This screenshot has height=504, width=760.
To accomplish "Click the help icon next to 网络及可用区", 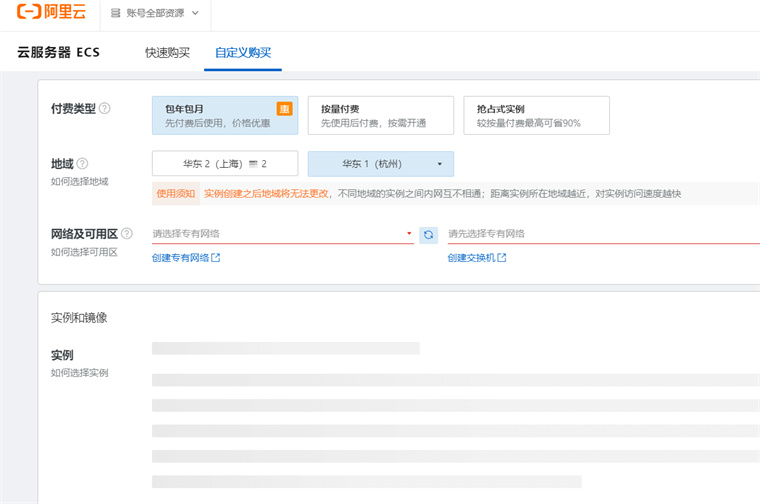I will (x=127, y=234).
